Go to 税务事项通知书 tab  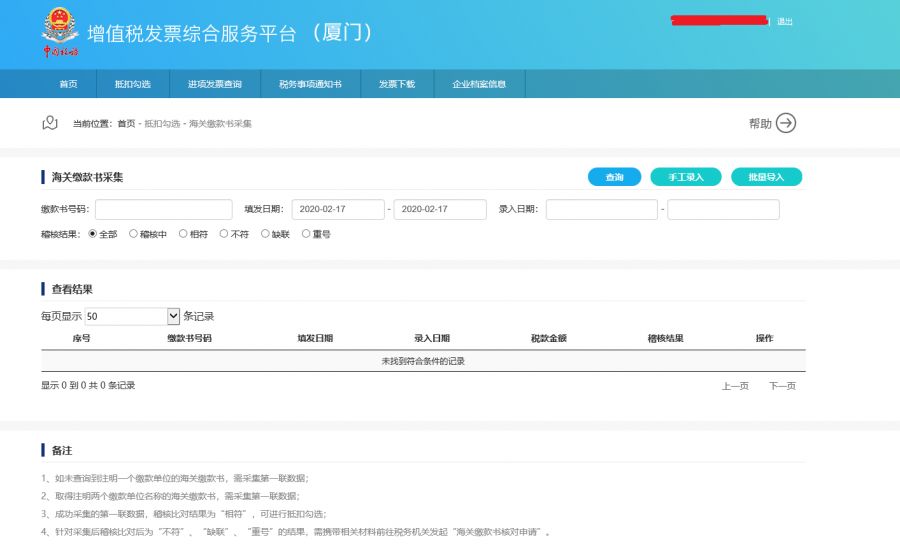[310, 84]
